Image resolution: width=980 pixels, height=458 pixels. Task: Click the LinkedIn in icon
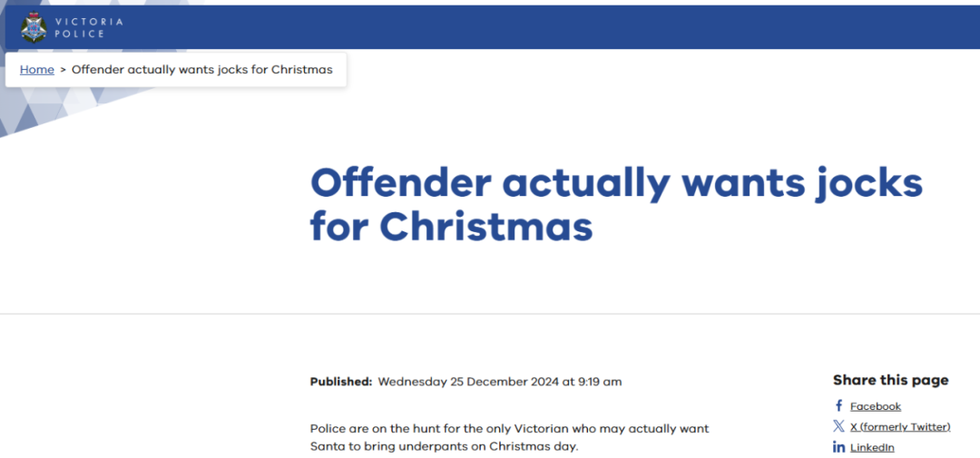[x=838, y=447]
